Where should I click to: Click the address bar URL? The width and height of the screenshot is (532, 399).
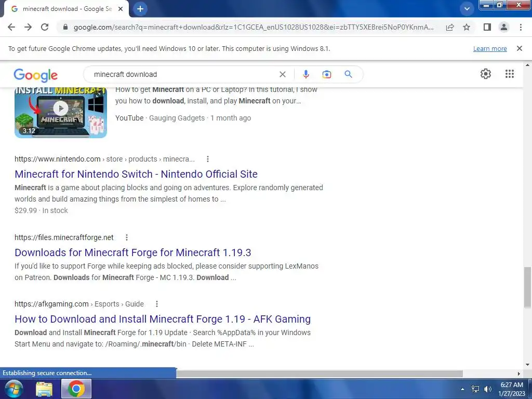pyautogui.click(x=254, y=27)
